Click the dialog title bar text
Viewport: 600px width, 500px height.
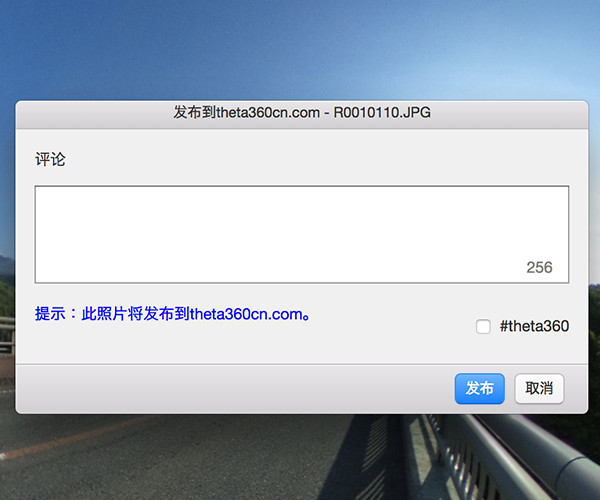coord(302,112)
